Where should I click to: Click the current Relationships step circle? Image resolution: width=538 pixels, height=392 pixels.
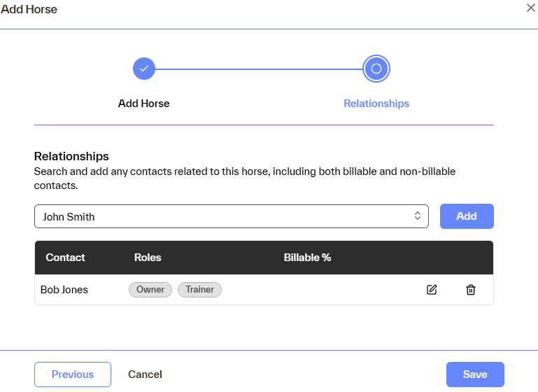click(376, 69)
